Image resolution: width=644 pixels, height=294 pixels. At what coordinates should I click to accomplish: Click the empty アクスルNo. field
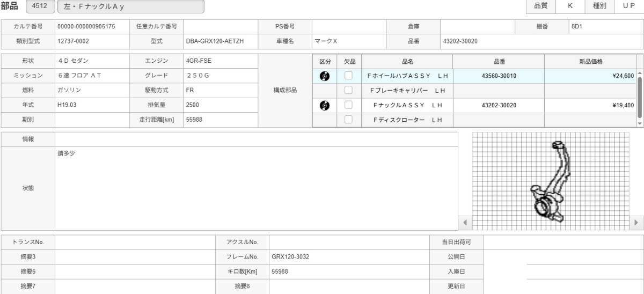349,242
